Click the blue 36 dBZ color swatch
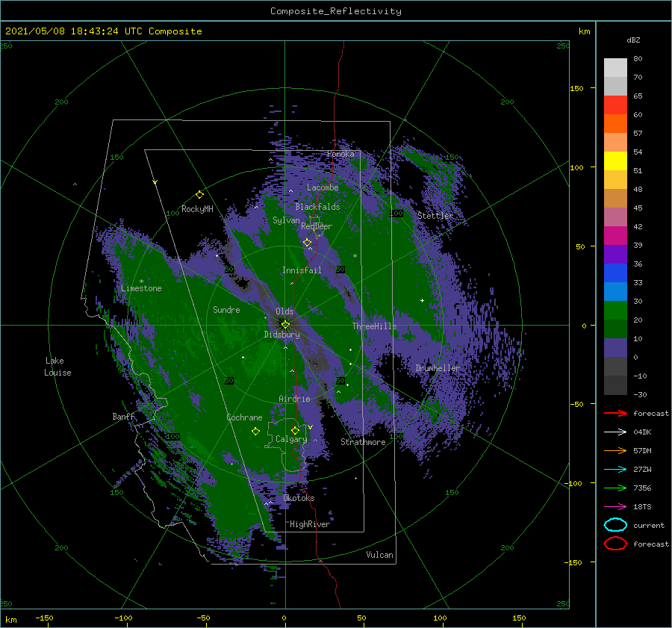Image resolution: width=672 pixels, height=628 pixels. pyautogui.click(x=615, y=273)
